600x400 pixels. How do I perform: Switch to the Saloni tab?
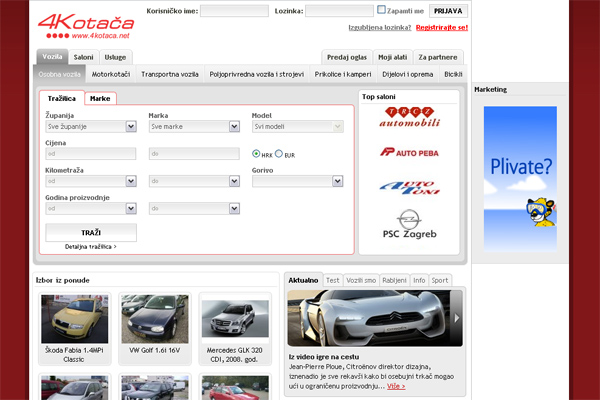tap(84, 57)
